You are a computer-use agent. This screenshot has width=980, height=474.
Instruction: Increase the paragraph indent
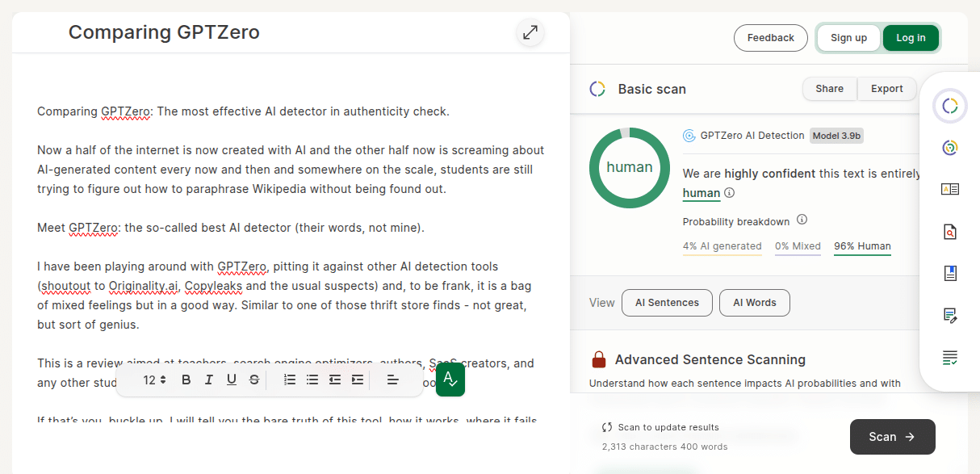(358, 380)
